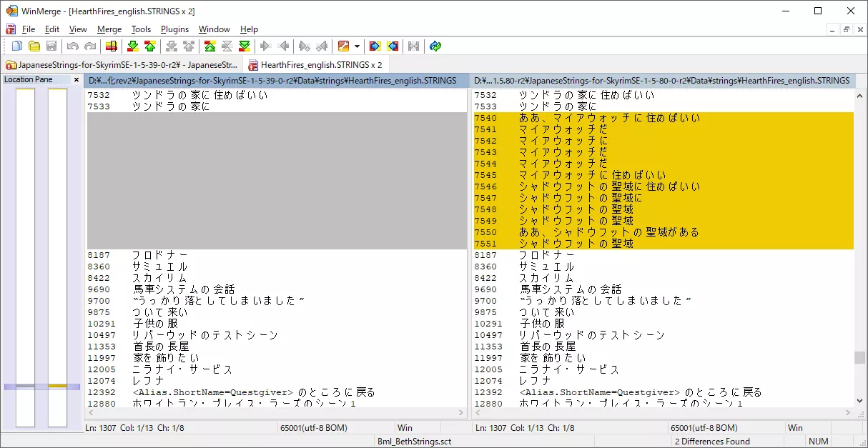Switch to the JapaneseStrings-for-SkyrimSE folder compare tab
The image size is (868, 448).
pyautogui.click(x=122, y=64)
